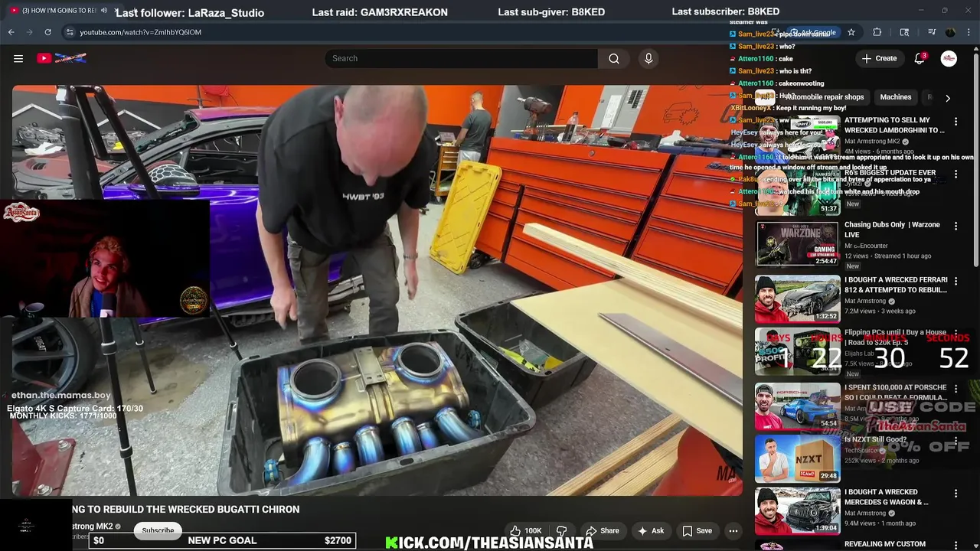Show more filter chips with the right chevron
Image resolution: width=980 pixels, height=551 pixels.
coord(948,98)
